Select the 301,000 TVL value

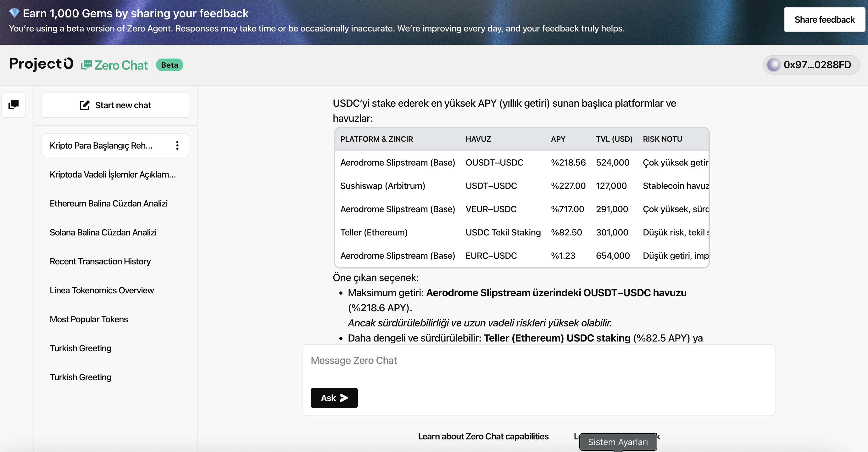pyautogui.click(x=612, y=232)
